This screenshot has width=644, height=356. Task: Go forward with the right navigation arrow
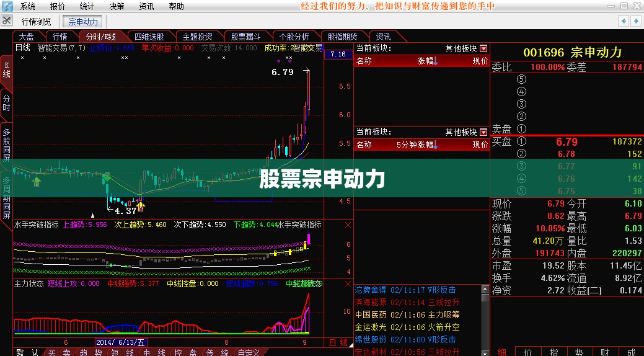tap(636, 21)
